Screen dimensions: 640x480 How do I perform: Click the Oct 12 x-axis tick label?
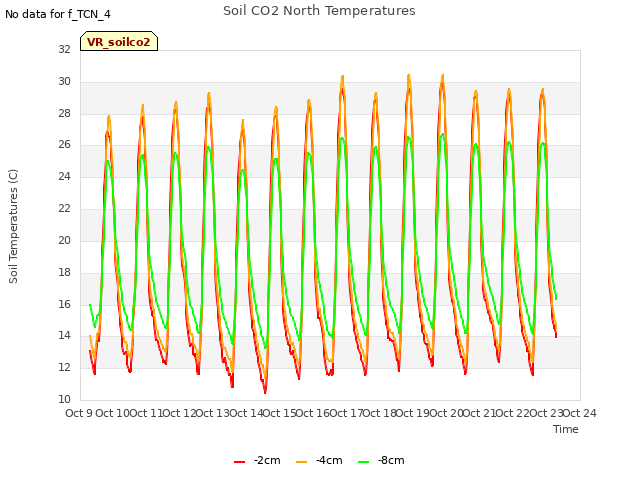click(x=180, y=413)
